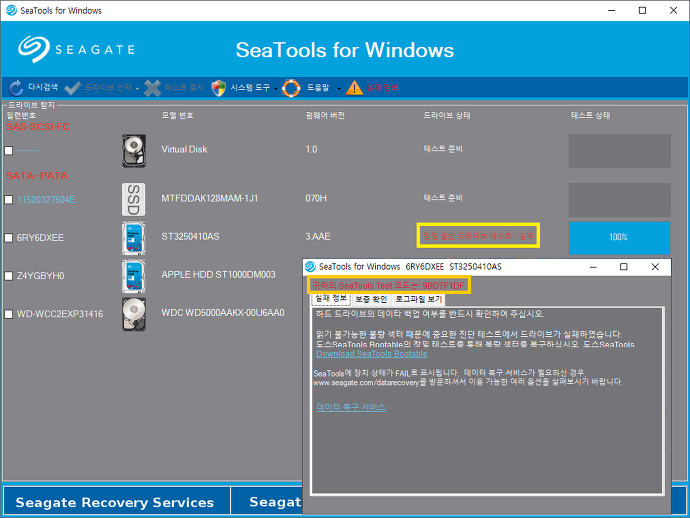
Task: Click the model text APPLE HDD ST1000DM003
Action: pyautogui.click(x=218, y=275)
